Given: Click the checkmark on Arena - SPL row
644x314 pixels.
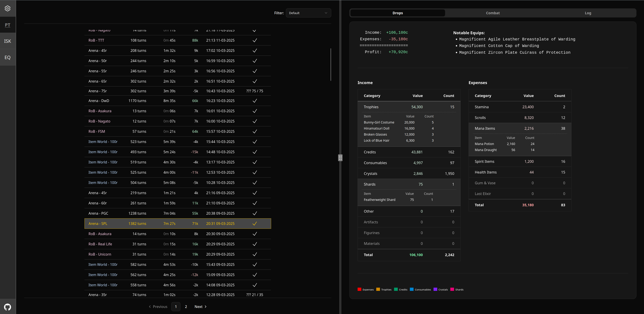Looking at the screenshot, I should coord(254,224).
